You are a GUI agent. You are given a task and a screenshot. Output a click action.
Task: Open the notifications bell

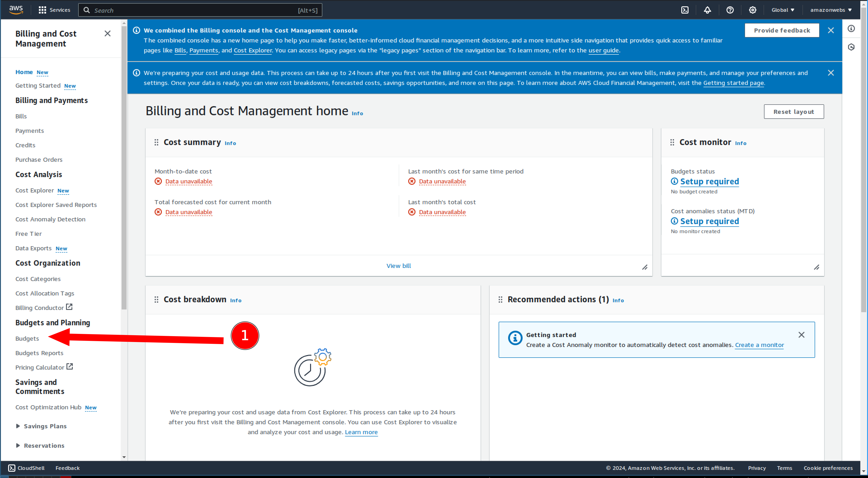pyautogui.click(x=707, y=10)
